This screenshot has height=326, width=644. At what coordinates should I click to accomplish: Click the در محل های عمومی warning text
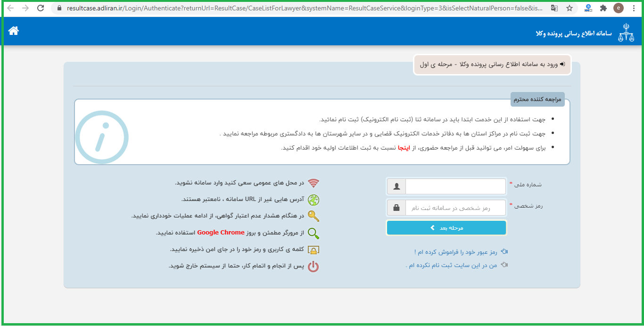click(239, 183)
